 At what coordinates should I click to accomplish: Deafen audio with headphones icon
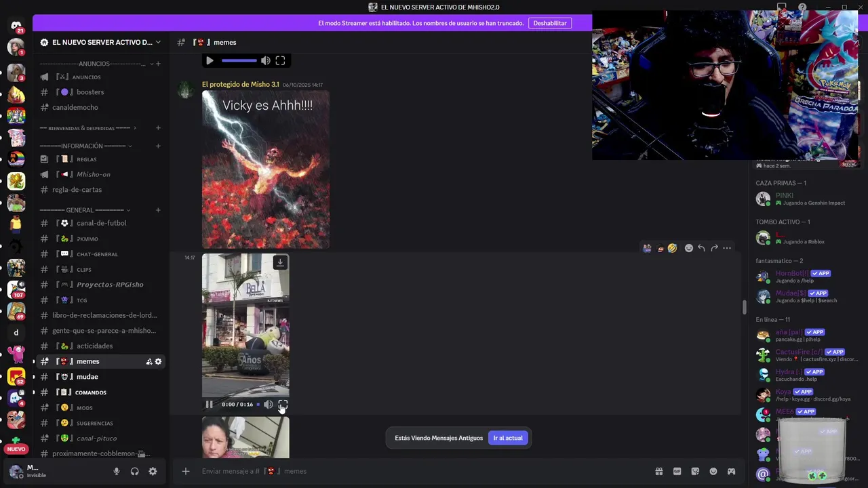[134, 472]
